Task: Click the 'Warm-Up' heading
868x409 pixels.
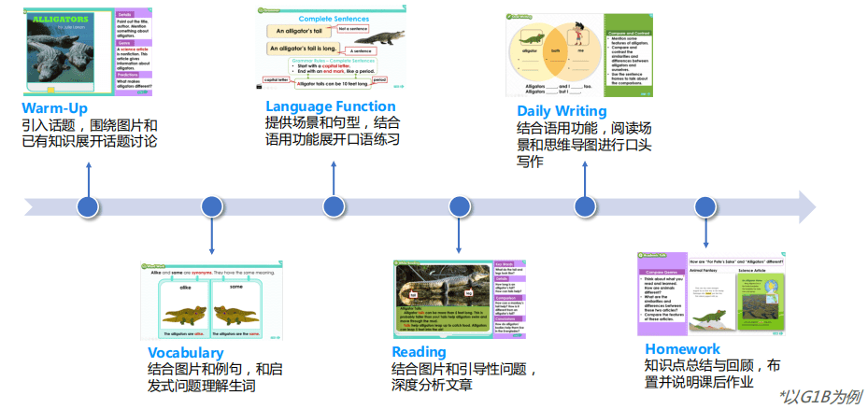Action: click(55, 108)
